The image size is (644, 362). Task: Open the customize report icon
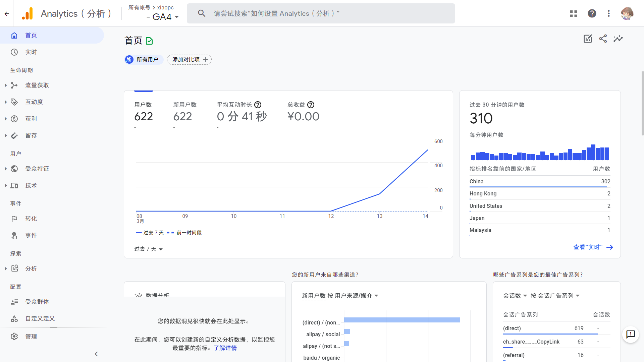point(588,39)
